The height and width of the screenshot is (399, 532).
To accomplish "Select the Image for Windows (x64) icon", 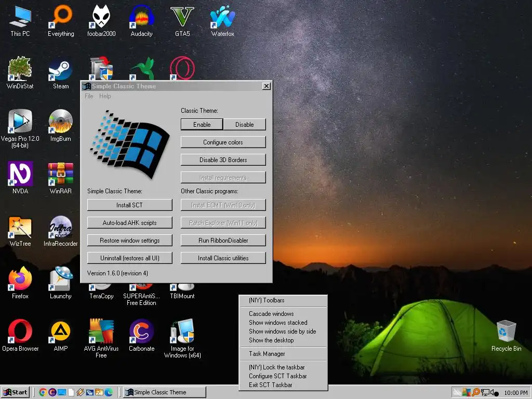I will tap(182, 339).
